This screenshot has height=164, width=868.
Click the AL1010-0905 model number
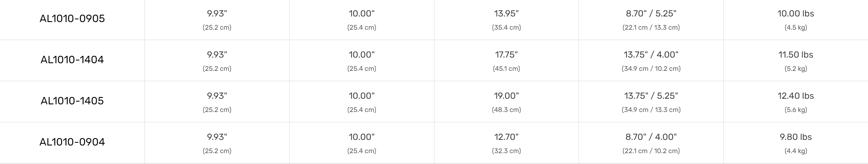point(72,19)
